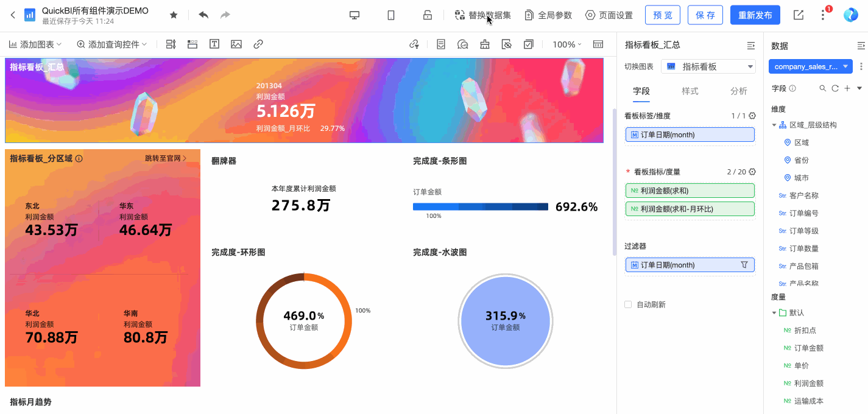868x414 pixels.
Task: Click the linkage settings icon in toolbar
Action: click(x=414, y=44)
